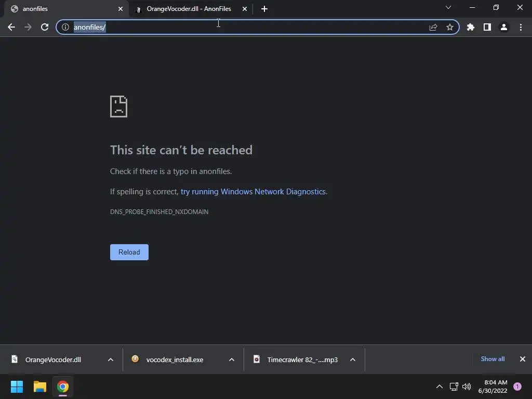Open a new tab with plus button
This screenshot has width=532, height=399.
264,9
